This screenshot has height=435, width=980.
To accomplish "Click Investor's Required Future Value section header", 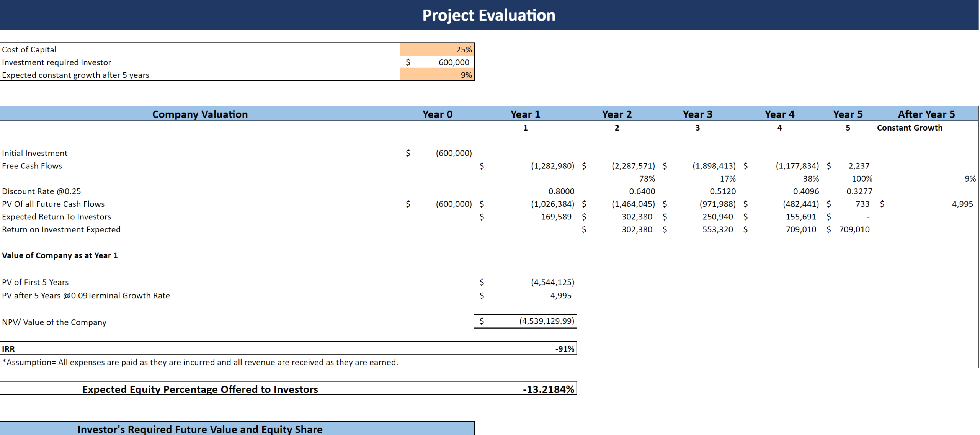I will pos(200,429).
